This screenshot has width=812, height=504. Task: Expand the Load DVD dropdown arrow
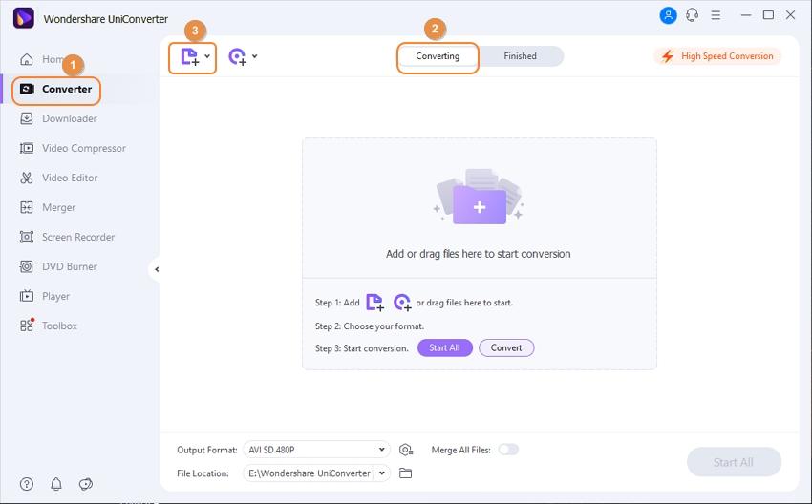(x=255, y=56)
